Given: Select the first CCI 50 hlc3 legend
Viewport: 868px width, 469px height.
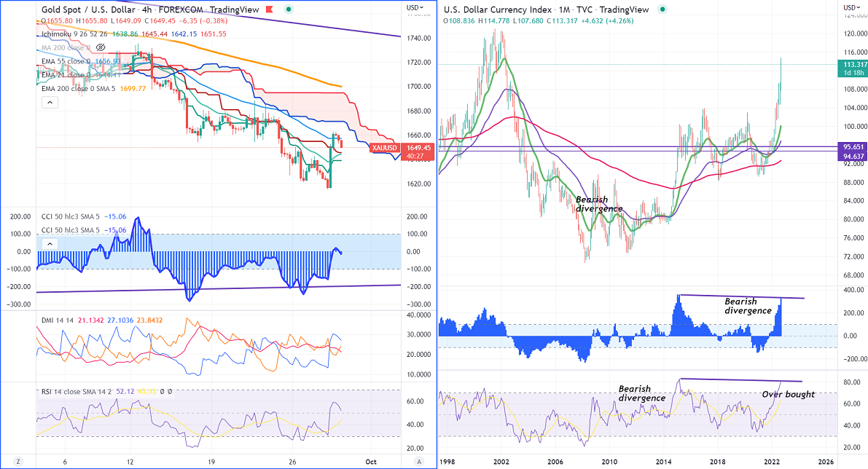Looking at the screenshot, I should [71, 216].
